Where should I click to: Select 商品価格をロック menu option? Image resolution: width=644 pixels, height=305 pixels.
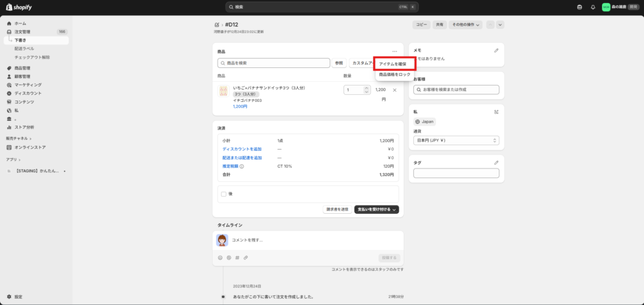pos(394,75)
